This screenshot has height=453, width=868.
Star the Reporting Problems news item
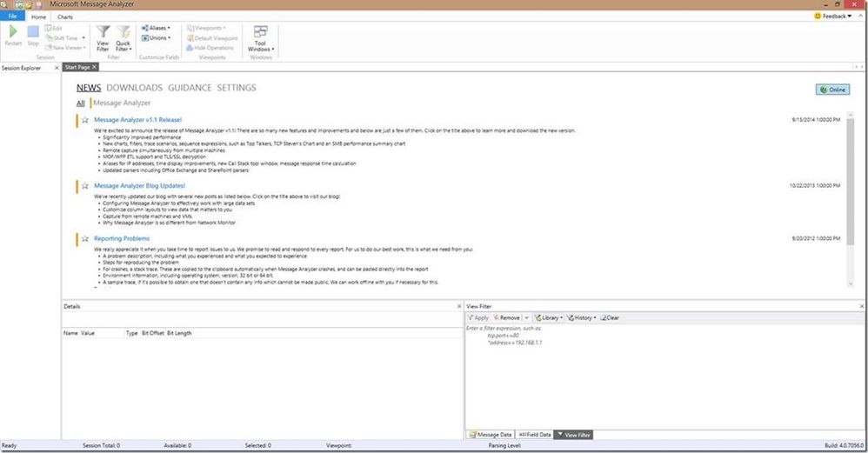[84, 238]
